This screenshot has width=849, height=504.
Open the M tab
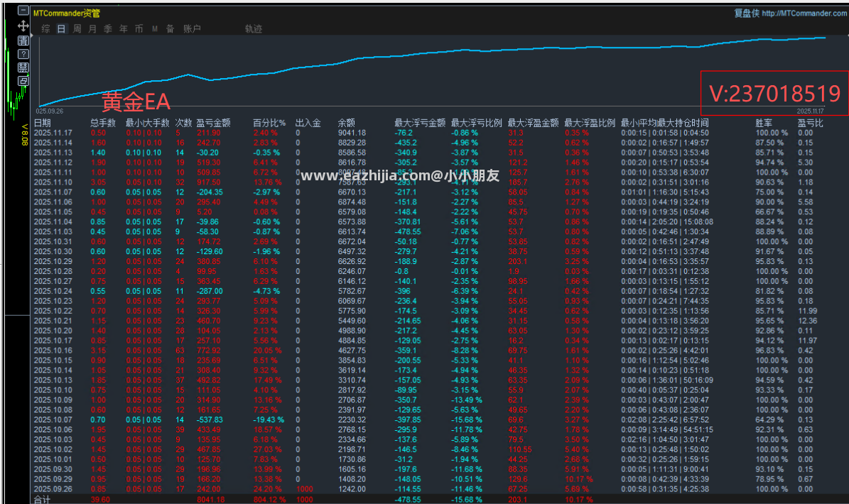point(155,28)
